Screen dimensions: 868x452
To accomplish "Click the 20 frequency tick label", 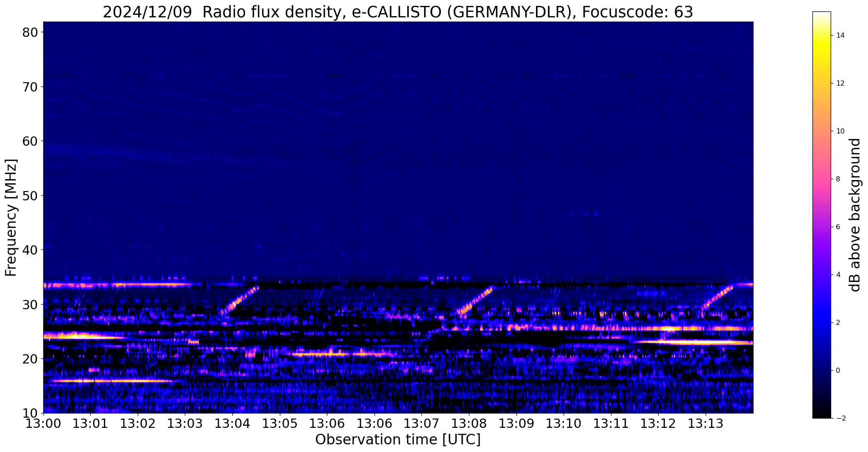I will click(x=31, y=359).
